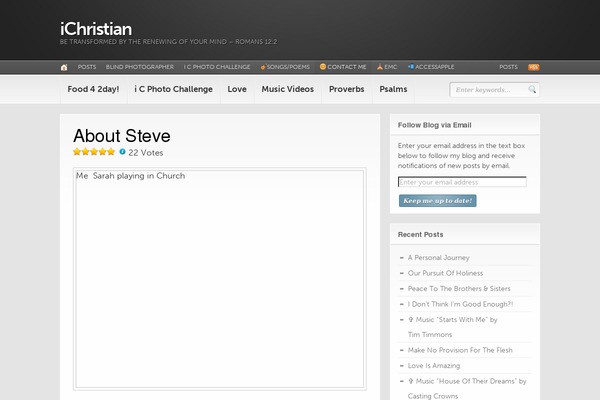Select the Psalms category tab

(x=393, y=89)
